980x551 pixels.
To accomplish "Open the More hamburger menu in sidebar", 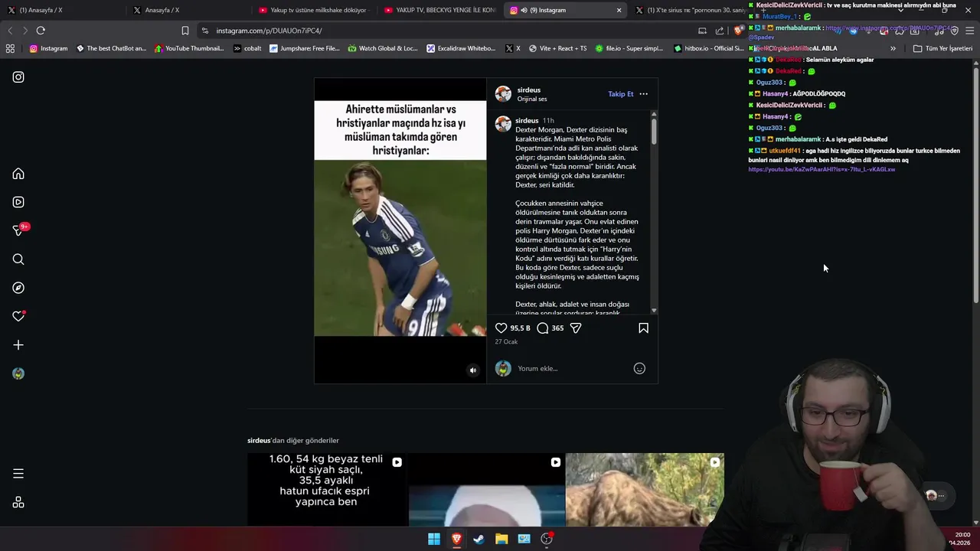I will point(18,474).
